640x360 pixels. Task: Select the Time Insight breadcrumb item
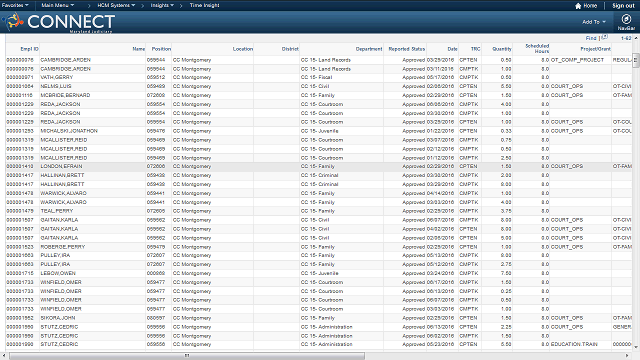[x=204, y=5]
